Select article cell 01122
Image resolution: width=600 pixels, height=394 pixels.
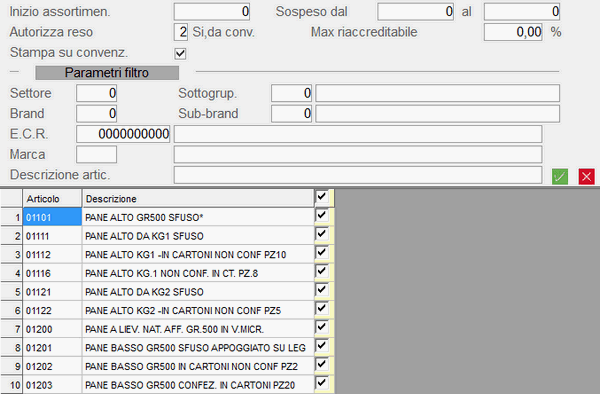pyautogui.click(x=52, y=311)
